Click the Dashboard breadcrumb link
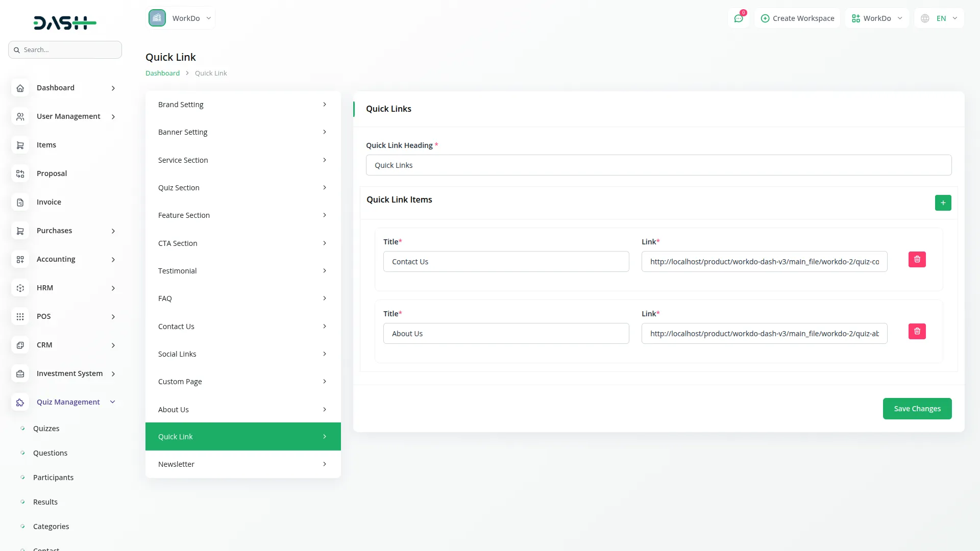The width and height of the screenshot is (980, 551). pyautogui.click(x=162, y=73)
